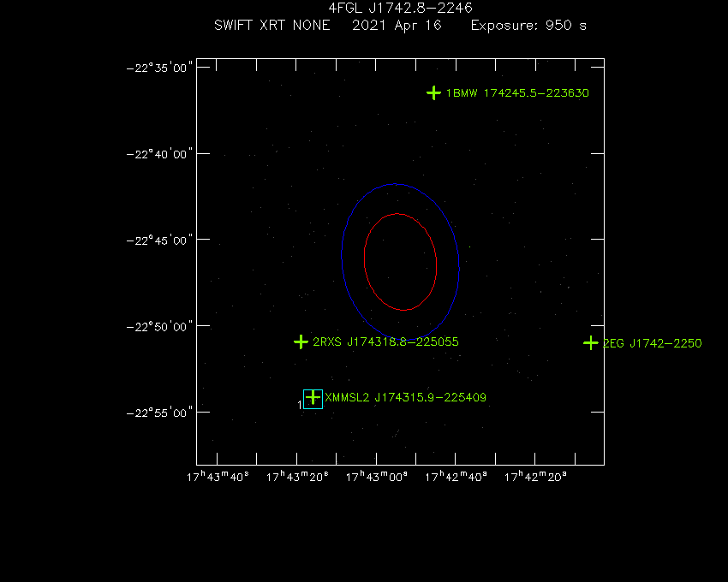The height and width of the screenshot is (582, 728).
Task: Click the declination label -22°40'00"
Action: (x=159, y=154)
